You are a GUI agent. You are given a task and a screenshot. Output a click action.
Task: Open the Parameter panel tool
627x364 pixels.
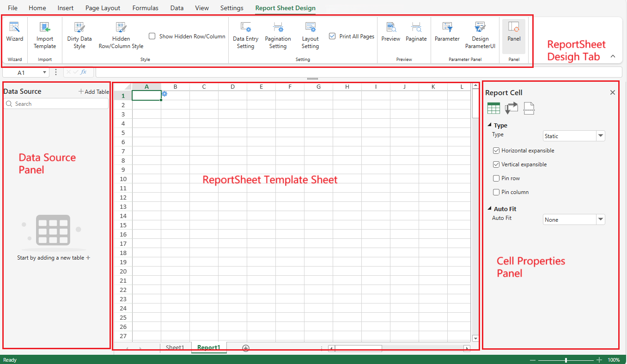tap(447, 32)
